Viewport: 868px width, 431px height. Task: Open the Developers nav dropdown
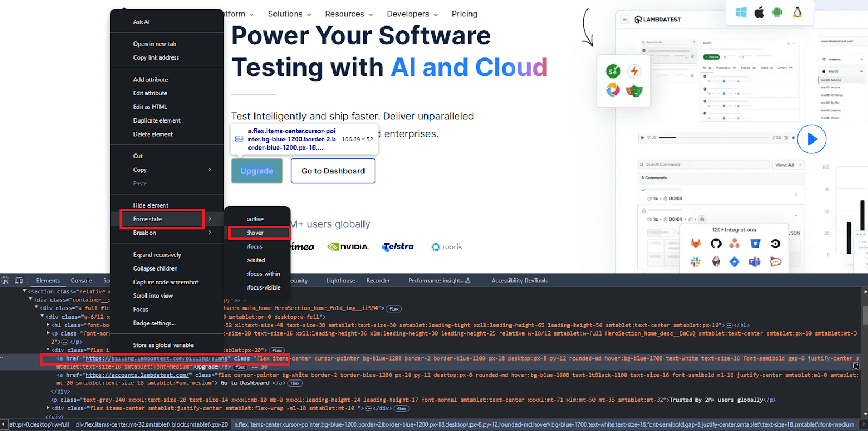point(412,14)
